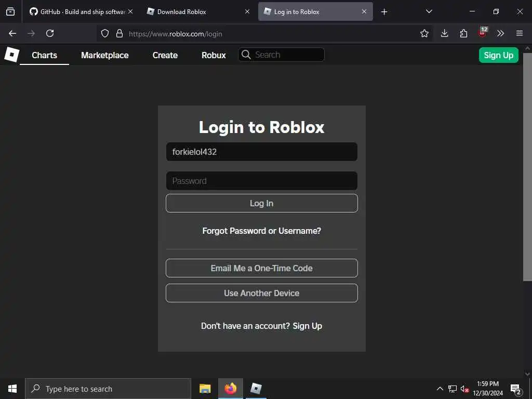Open Forgot Password or Username link
The height and width of the screenshot is (399, 532).
coord(262,231)
